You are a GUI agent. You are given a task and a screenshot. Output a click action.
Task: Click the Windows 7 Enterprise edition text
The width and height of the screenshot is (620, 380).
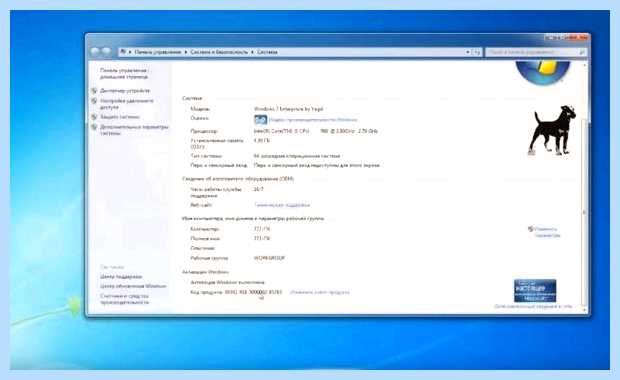pos(289,109)
